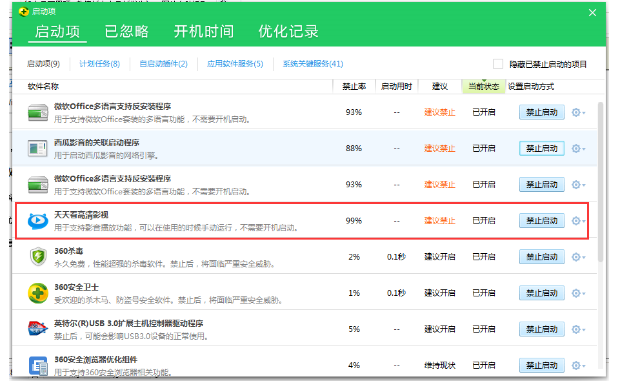Image resolution: width=625 pixels, height=382 pixels.
Task: Click the 360杀毒 green shield icon
Action: [x=38, y=256]
